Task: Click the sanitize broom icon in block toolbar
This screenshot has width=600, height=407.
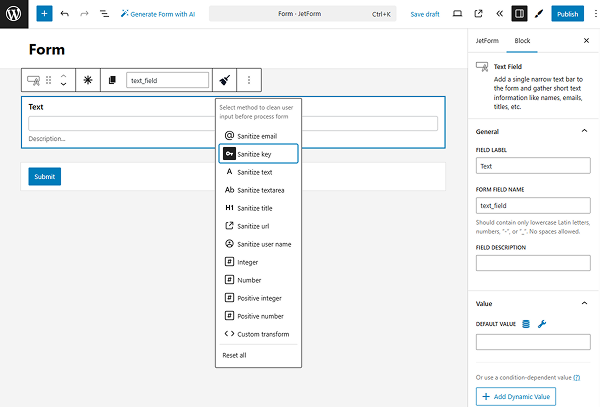Action: [225, 80]
